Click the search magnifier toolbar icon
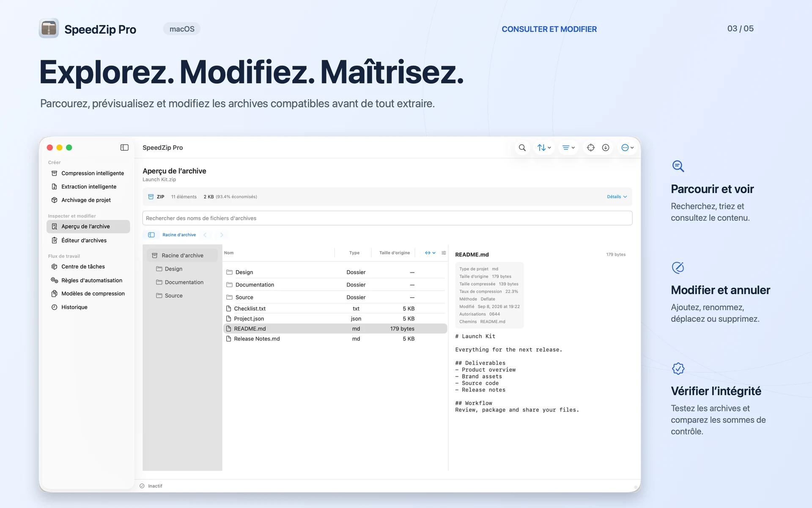Image resolution: width=812 pixels, height=508 pixels. (x=522, y=148)
